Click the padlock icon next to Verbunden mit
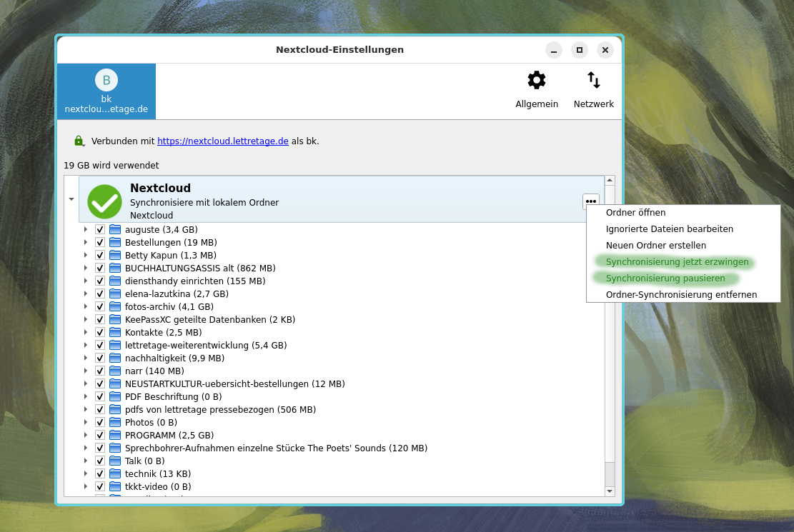This screenshot has height=532, width=794. click(x=79, y=141)
